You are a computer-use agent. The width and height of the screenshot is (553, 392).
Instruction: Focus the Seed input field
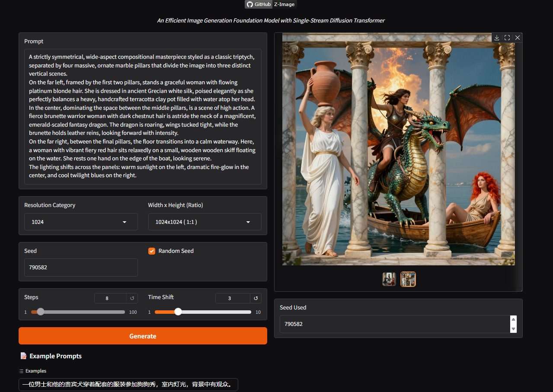81,267
